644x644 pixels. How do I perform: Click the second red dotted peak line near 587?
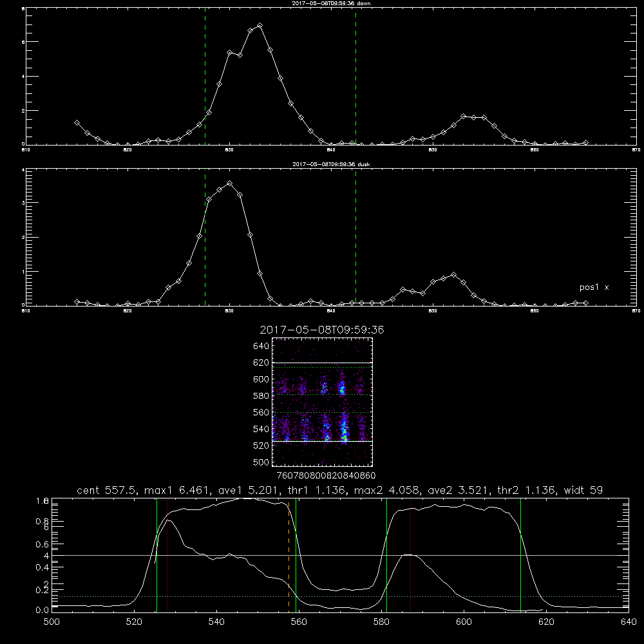pyautogui.click(x=410, y=555)
